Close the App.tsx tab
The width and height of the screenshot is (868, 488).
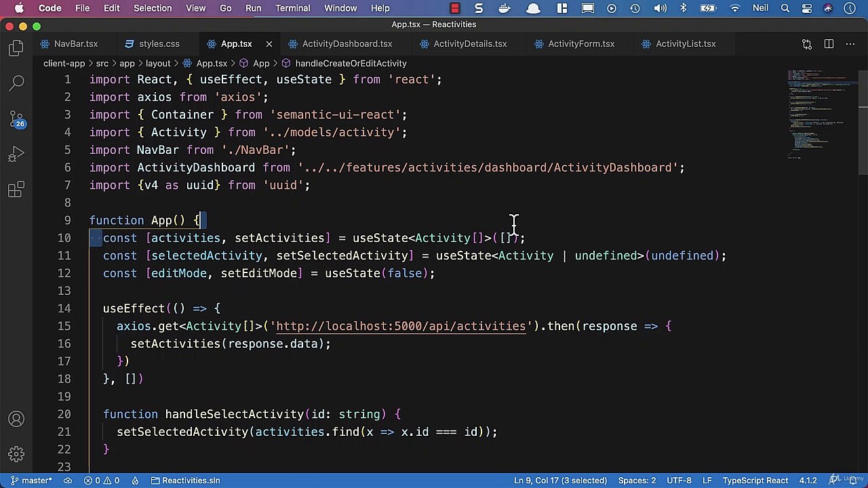269,44
